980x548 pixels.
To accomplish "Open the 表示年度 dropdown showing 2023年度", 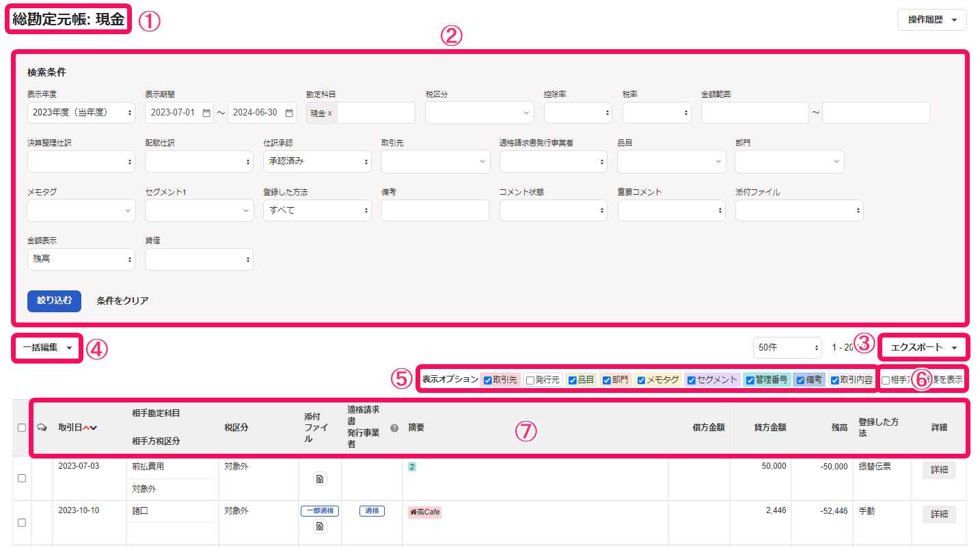I will 81,113.
